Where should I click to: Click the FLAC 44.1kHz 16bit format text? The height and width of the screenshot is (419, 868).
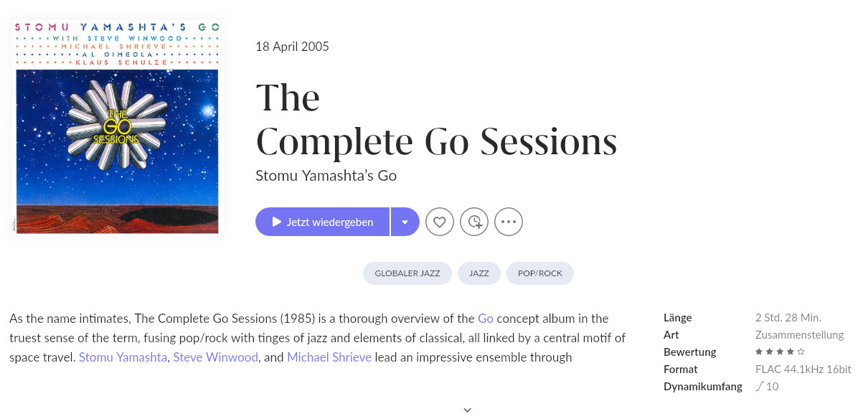pyautogui.click(x=803, y=369)
